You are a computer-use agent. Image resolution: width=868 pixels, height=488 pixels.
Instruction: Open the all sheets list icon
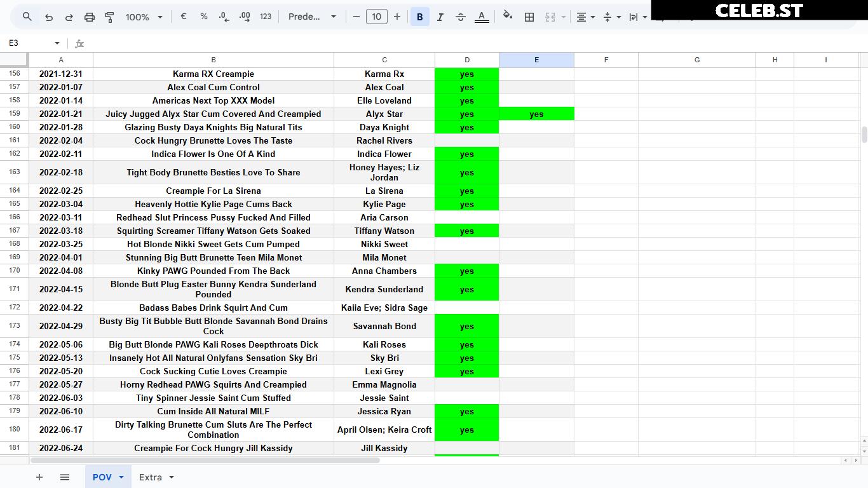click(65, 477)
